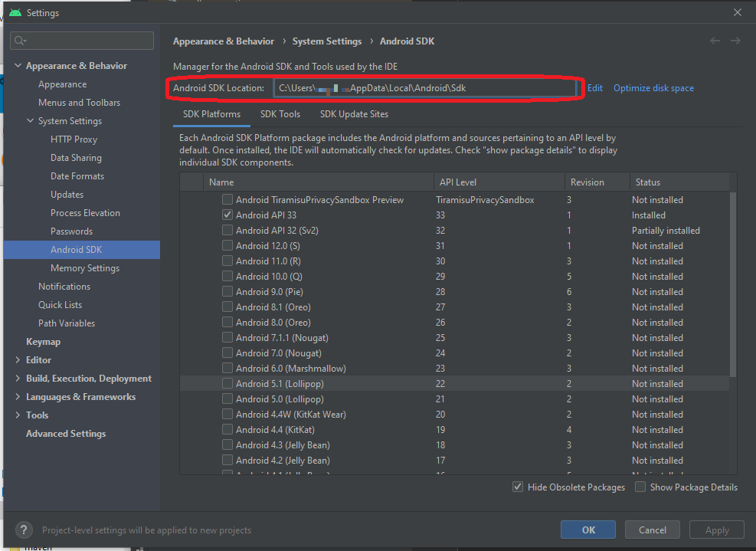Switch to SDK Platforms tab
Viewport: 756px width, 551px height.
point(211,114)
